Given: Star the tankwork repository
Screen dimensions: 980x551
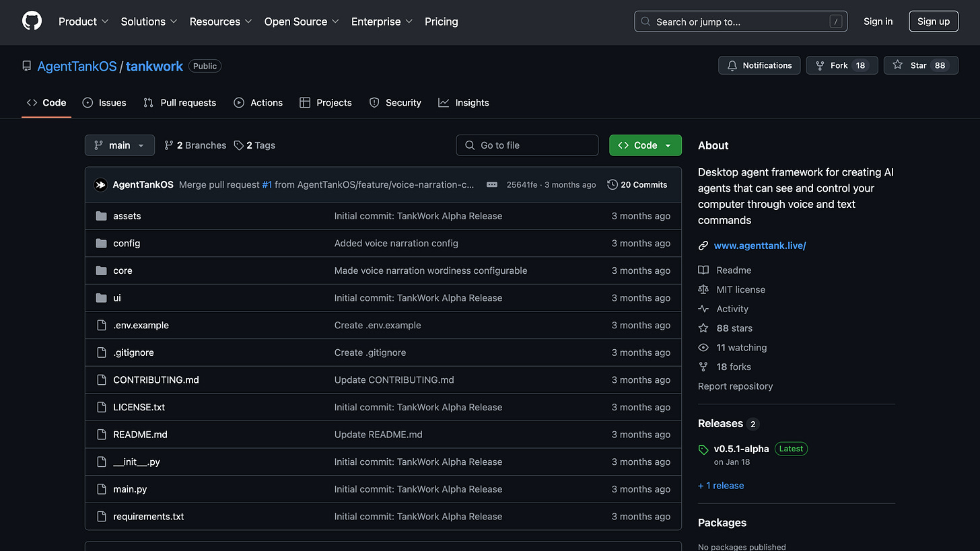Looking at the screenshot, I should tap(921, 65).
